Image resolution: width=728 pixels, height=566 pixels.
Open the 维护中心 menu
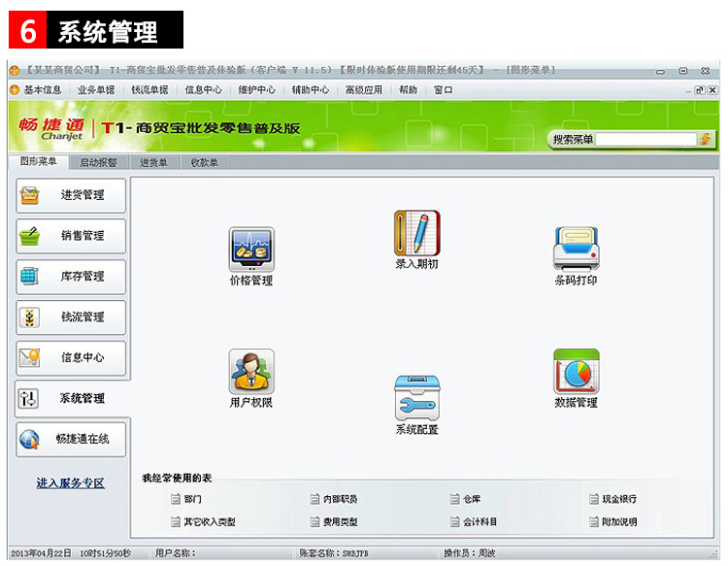[x=257, y=89]
